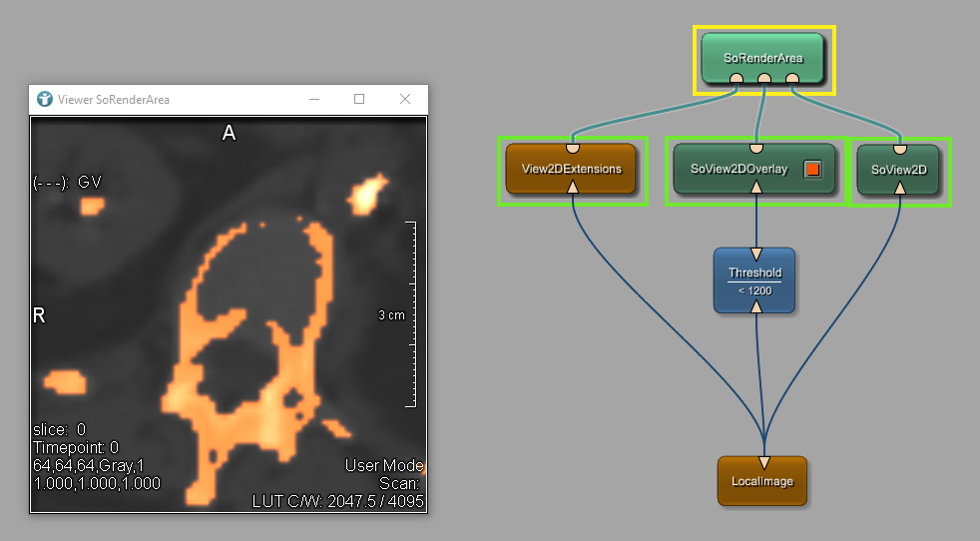The image size is (980, 541).
Task: Click the left input connector of SoRenderArea
Action: [x=735, y=78]
